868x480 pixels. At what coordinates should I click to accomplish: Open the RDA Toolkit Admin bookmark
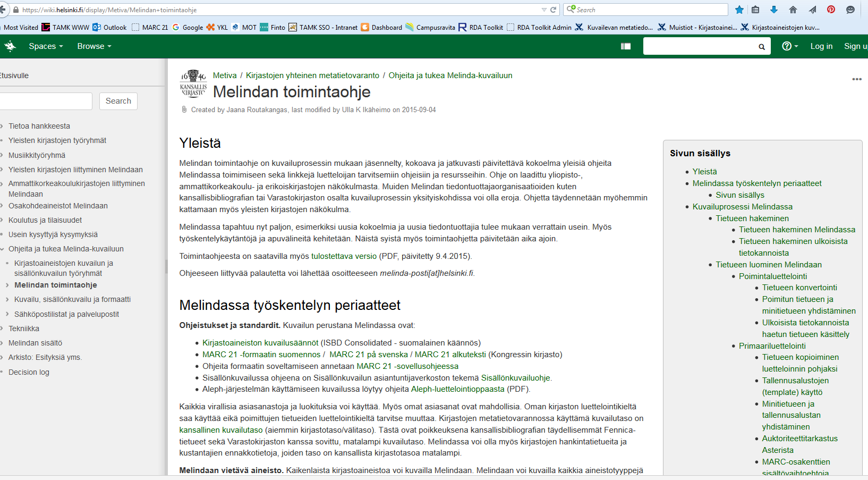(539, 27)
